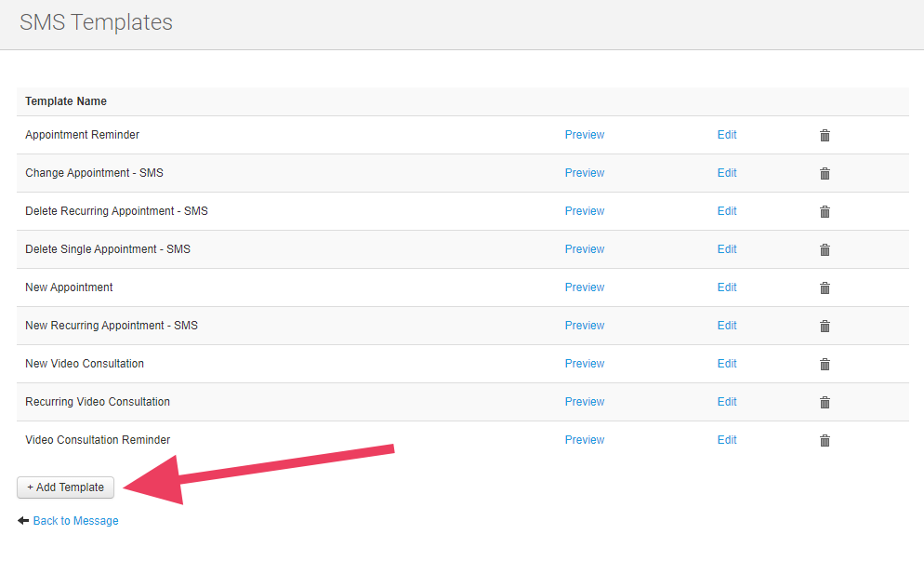Viewport: 924px width, 561px height.
Task: Click the Template Name column header
Action: [66, 101]
